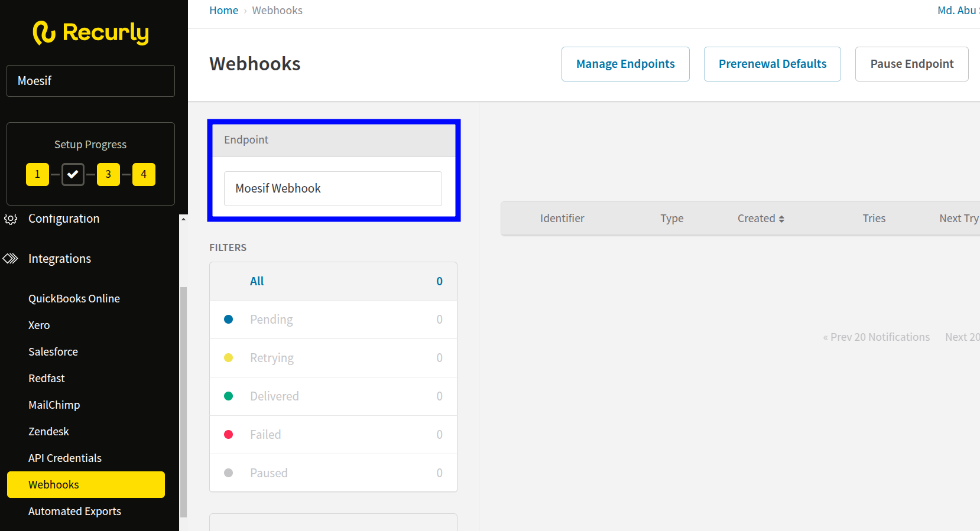Click the Integrations arrows icon
The width and height of the screenshot is (980, 531).
click(x=11, y=259)
